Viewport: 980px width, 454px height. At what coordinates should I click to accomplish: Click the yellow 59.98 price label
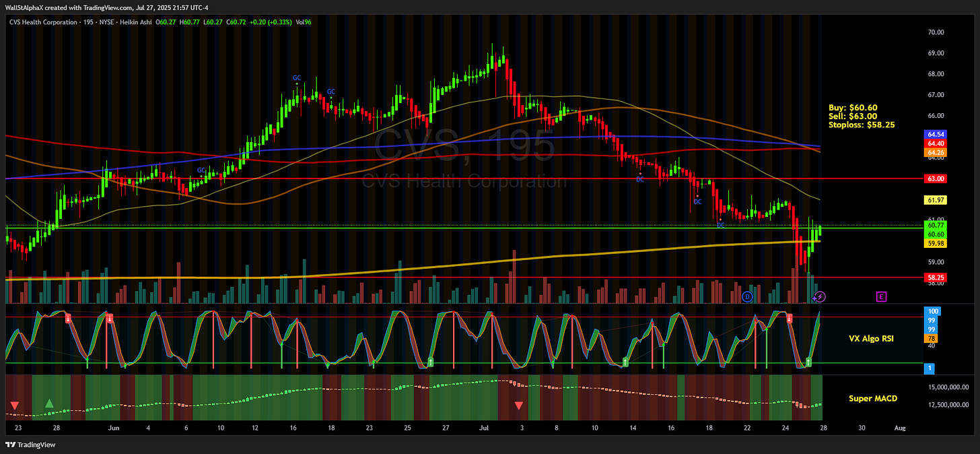click(x=937, y=242)
